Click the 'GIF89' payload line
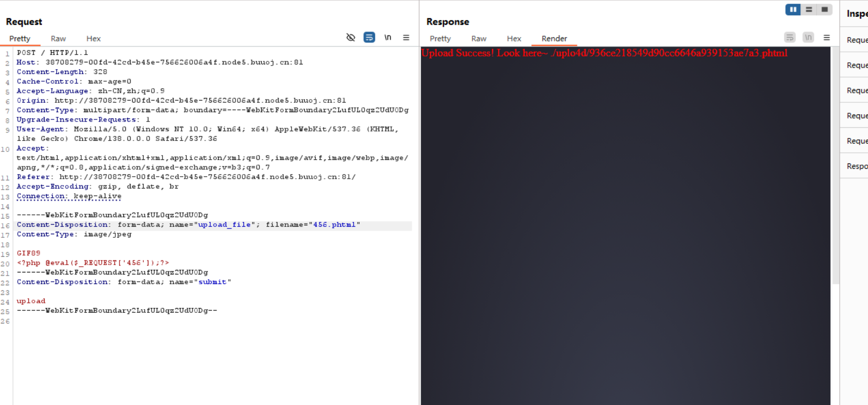This screenshot has width=868, height=405. (28, 253)
